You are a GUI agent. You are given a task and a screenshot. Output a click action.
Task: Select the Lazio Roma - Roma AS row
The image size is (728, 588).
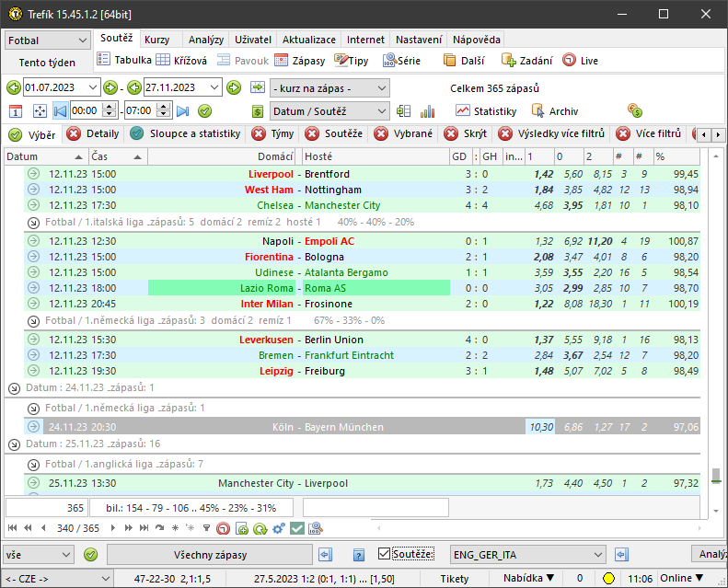(362, 288)
